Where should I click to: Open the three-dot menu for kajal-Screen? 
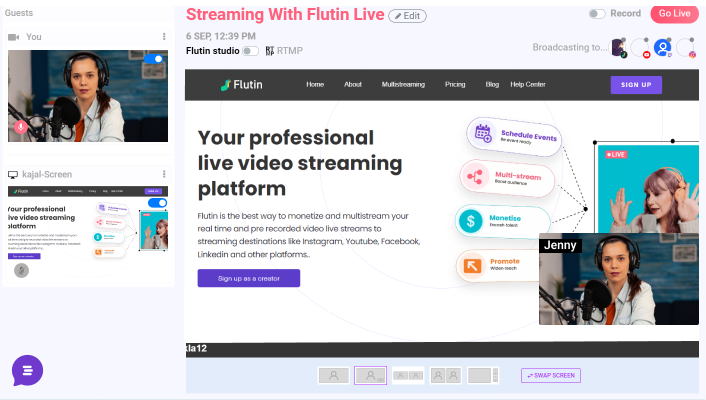pyautogui.click(x=164, y=174)
